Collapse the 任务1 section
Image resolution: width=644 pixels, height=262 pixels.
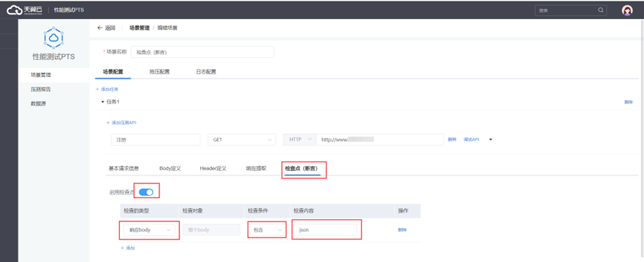coord(102,102)
